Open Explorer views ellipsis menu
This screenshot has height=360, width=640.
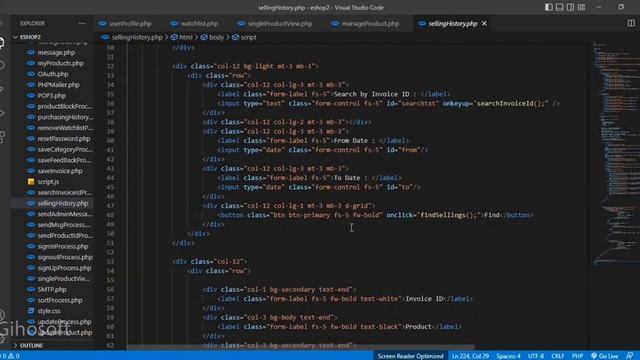pos(82,23)
